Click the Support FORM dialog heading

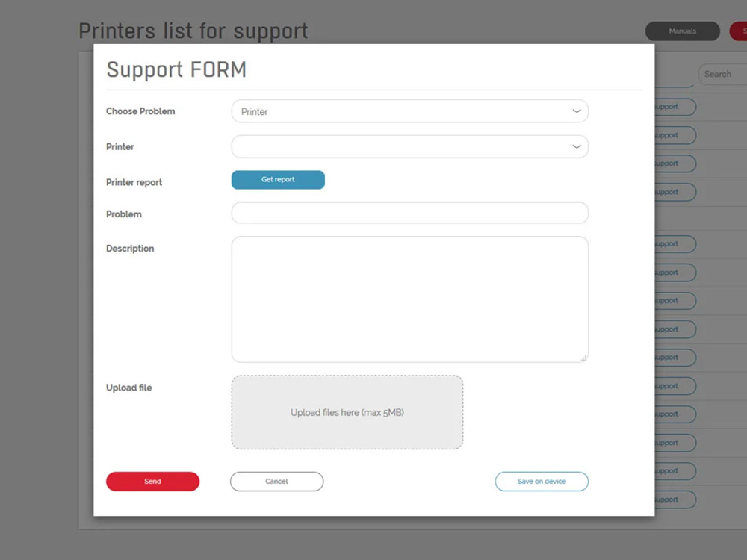(x=176, y=69)
